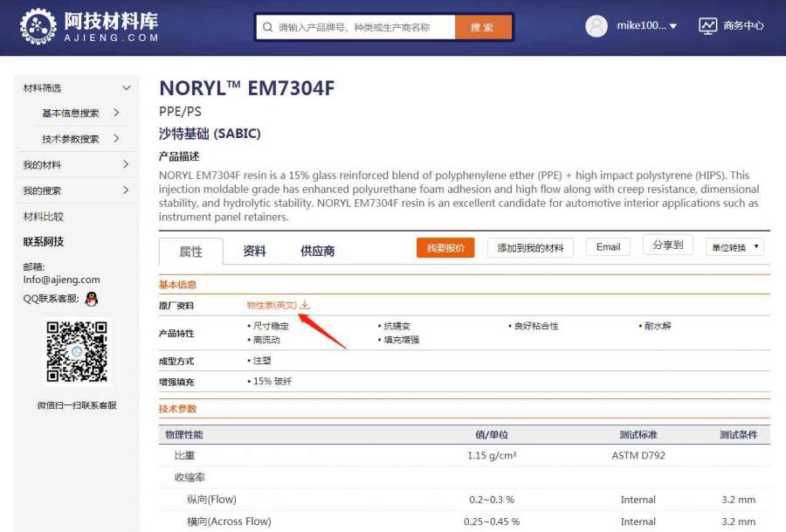This screenshot has width=786, height=532.
Task: Click the 抗蠕变 feature text
Action: pyautogui.click(x=397, y=326)
